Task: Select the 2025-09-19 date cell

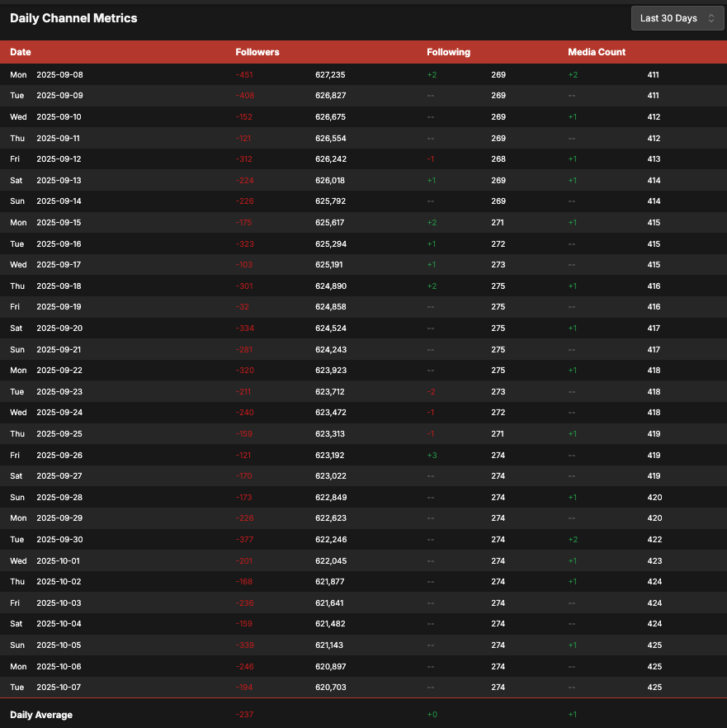Action: (x=59, y=306)
